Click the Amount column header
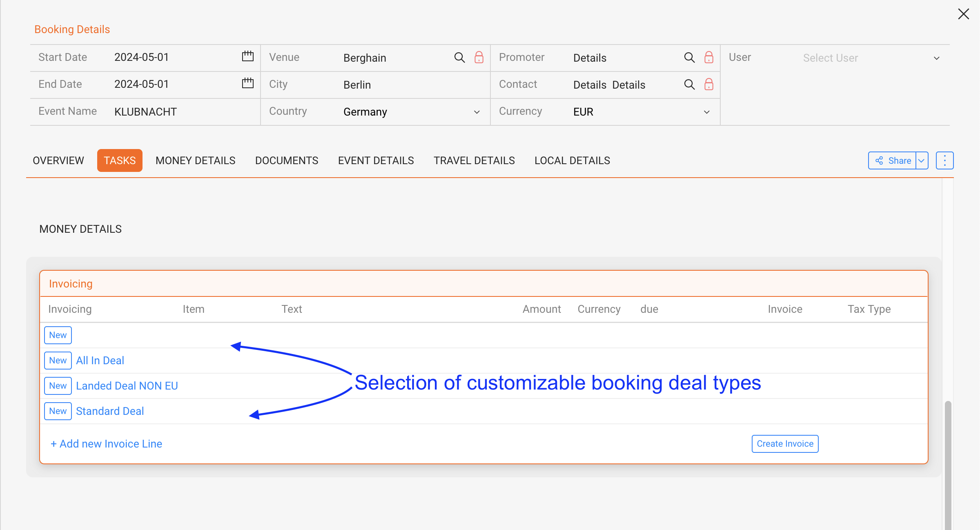This screenshot has height=530, width=980. pyautogui.click(x=541, y=309)
